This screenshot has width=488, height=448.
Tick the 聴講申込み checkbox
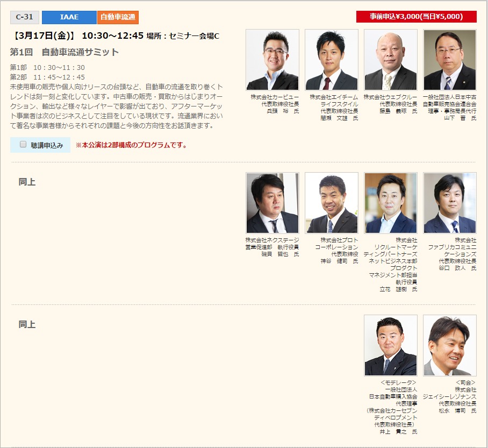click(23, 144)
